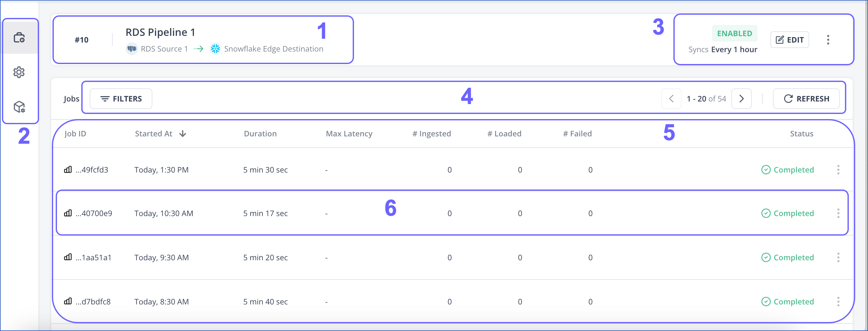Click the RDS Source 1 link

[x=164, y=49]
